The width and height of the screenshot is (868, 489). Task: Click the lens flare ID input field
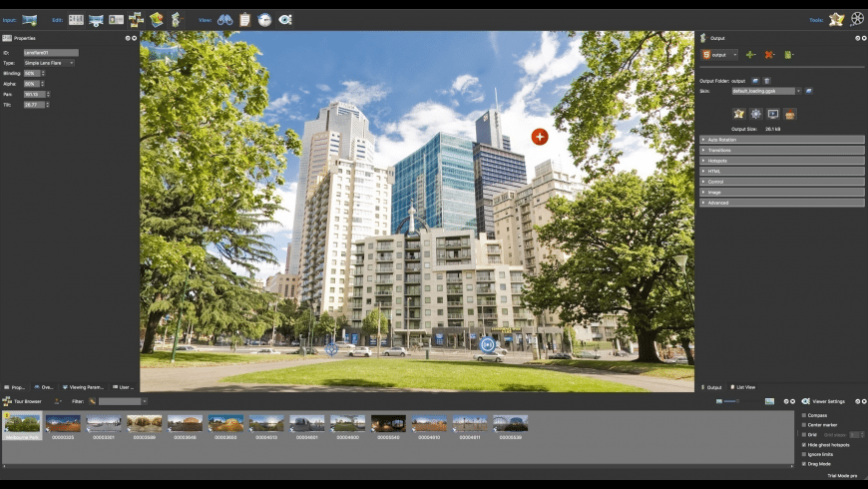(x=51, y=53)
